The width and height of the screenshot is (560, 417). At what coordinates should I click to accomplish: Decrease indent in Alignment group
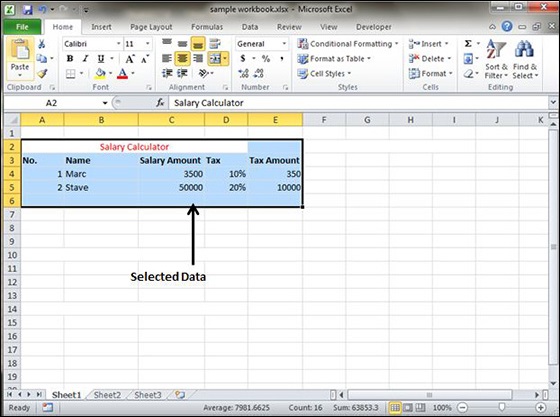tap(167, 73)
